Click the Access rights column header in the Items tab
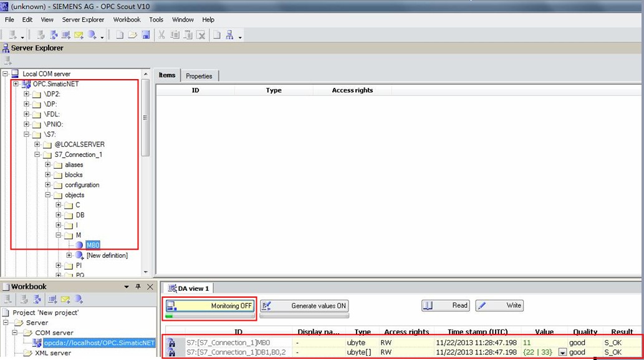The width and height of the screenshot is (644, 360). point(352,90)
